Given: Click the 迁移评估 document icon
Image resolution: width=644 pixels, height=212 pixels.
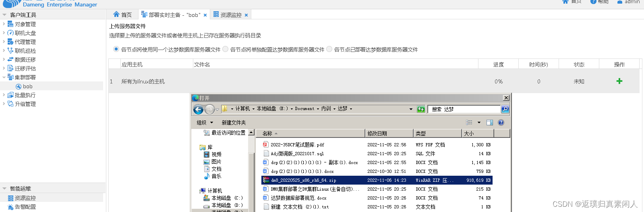Looking at the screenshot, I should 10,69.
